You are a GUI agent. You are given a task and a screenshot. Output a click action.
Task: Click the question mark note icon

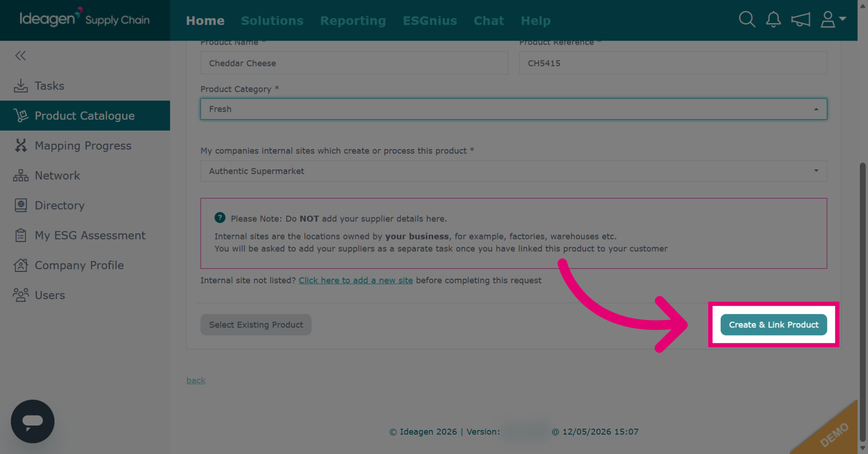[x=220, y=218]
